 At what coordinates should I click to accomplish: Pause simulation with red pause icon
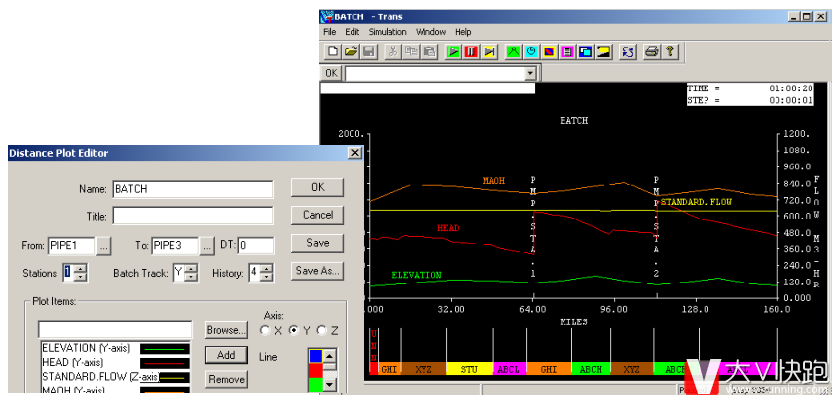[x=471, y=52]
